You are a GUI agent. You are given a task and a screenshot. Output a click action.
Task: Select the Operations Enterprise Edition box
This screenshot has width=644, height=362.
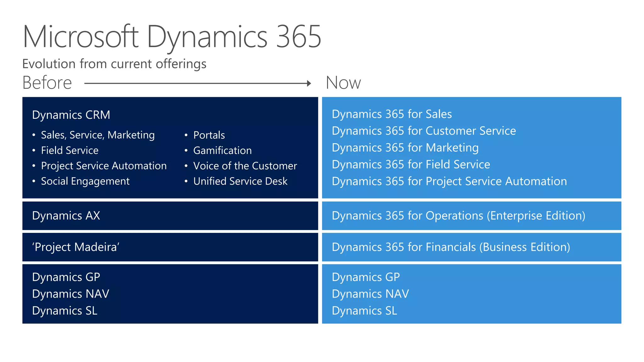pyautogui.click(x=471, y=216)
